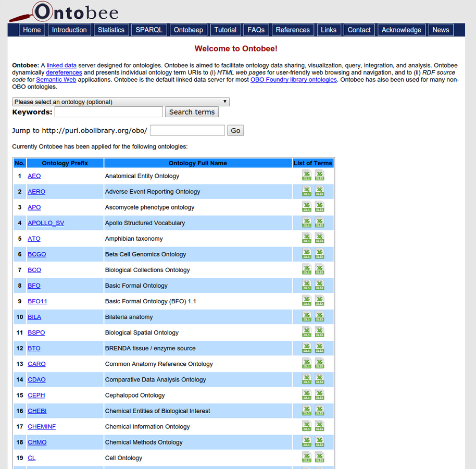Open the Home menu item
This screenshot has width=476, height=469.
(32, 30)
